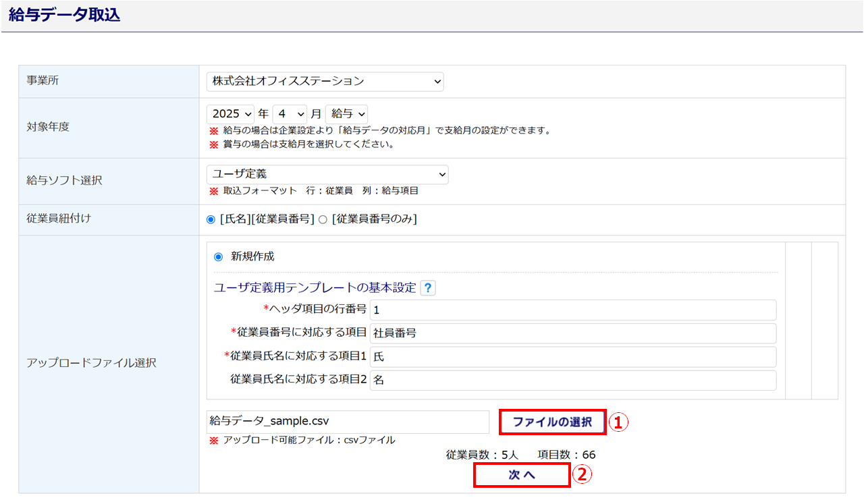Click the 従業員氏名に対応する項目1 field

click(573, 357)
